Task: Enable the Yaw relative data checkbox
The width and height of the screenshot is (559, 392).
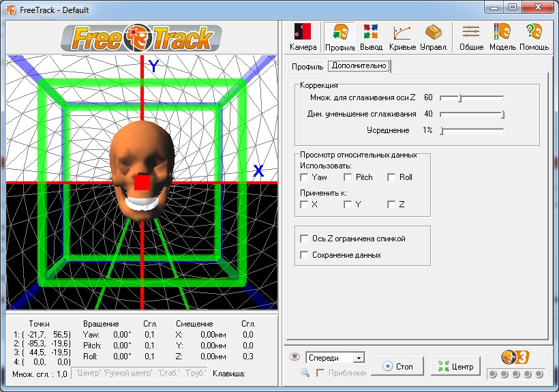Action: pos(304,177)
